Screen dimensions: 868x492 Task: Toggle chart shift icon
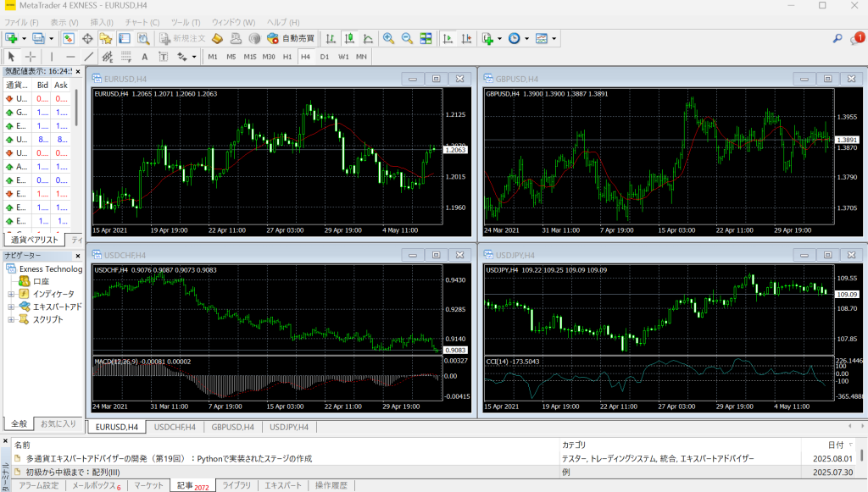pyautogui.click(x=467, y=38)
